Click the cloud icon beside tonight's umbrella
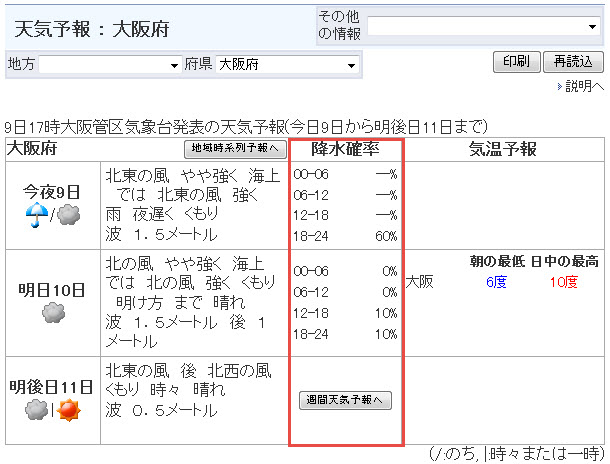This screenshot has height=464, width=610. 68,215
